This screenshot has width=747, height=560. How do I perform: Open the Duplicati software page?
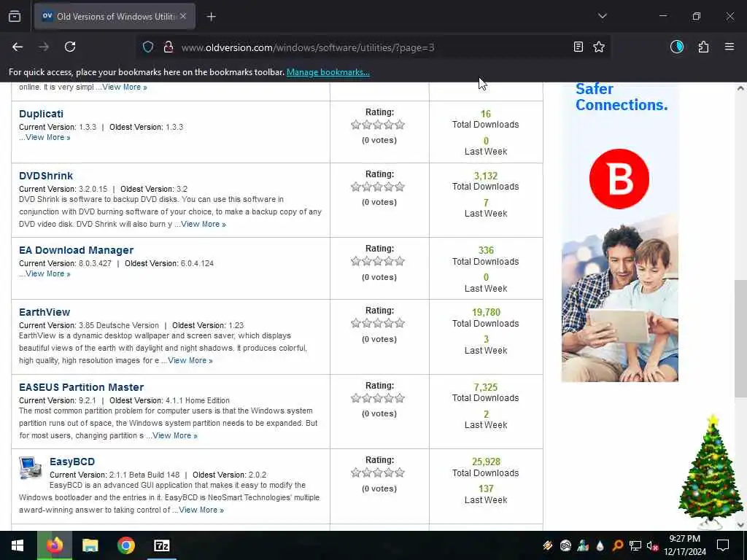click(x=41, y=114)
